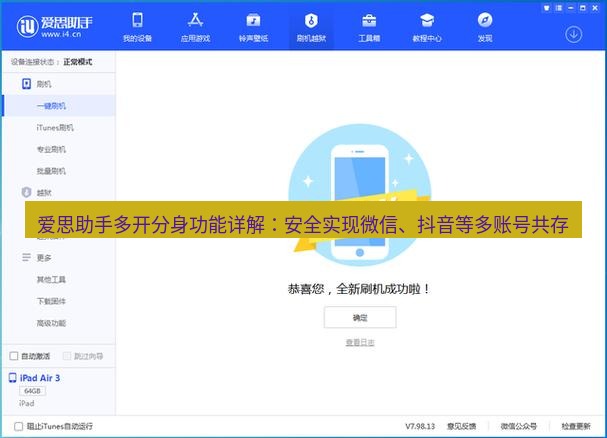Viewport: 607px width, 438px height.
Task: Click the V7.98.13 version text
Action: [420, 426]
